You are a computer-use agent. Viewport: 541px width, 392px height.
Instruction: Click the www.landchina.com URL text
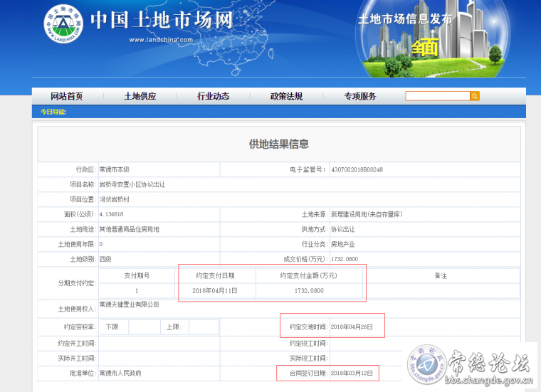coord(161,40)
